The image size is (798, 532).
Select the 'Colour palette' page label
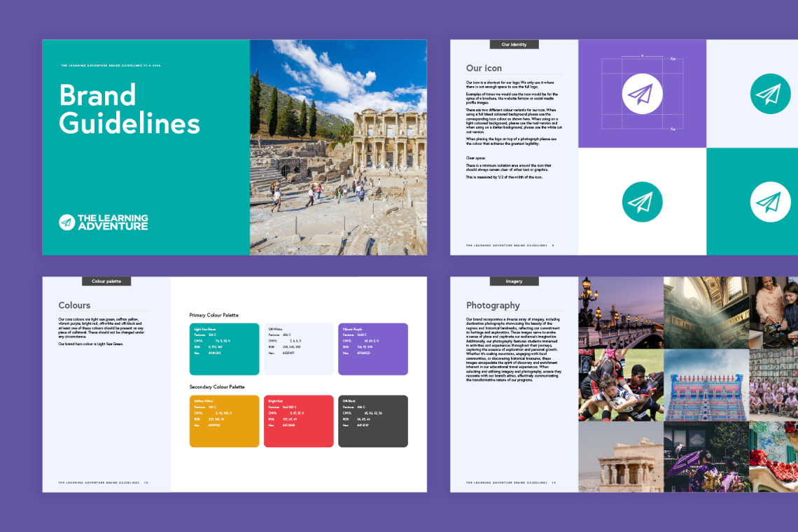(x=106, y=281)
